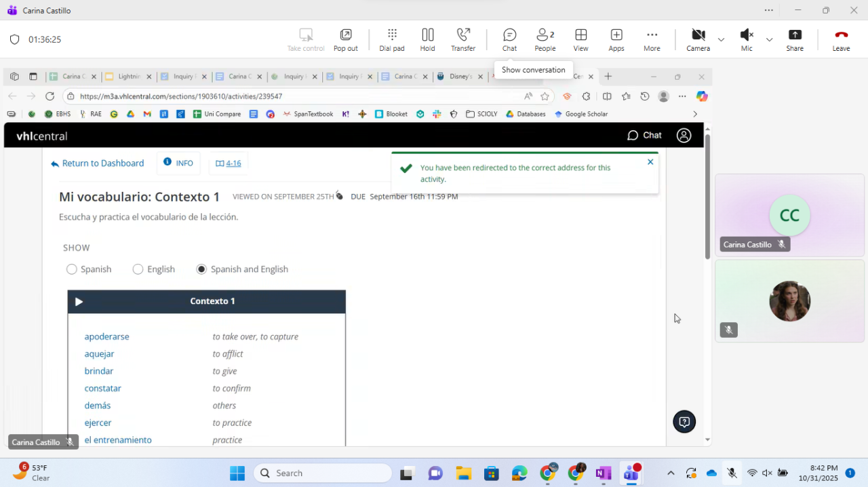Open the Apps menu in the call toolbar
This screenshot has width=868, height=487.
tap(616, 39)
